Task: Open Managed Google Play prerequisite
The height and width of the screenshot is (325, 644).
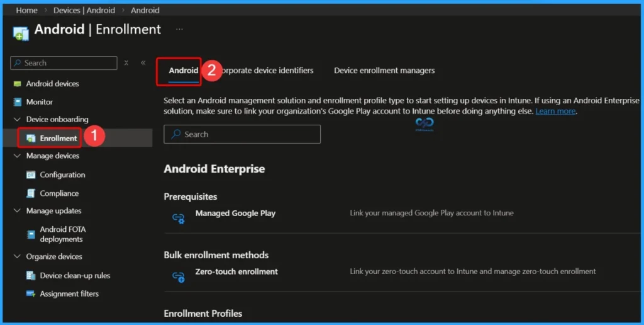Action: coord(235,213)
